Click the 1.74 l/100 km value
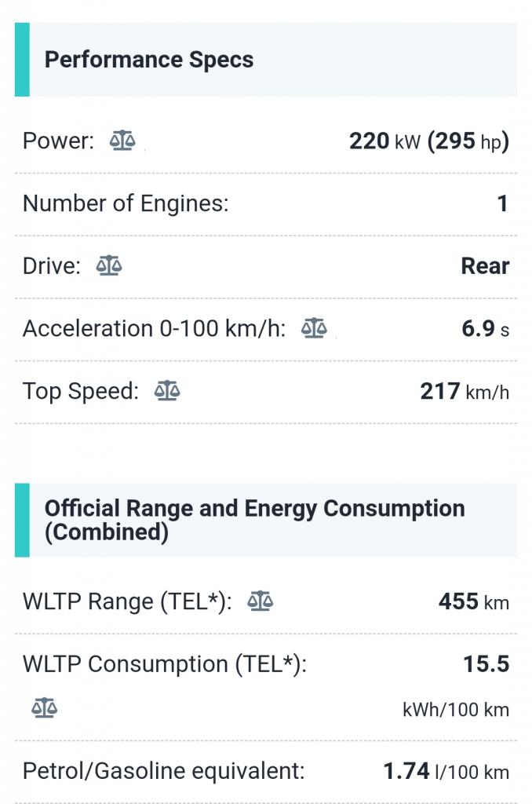The width and height of the screenshot is (532, 804). [446, 771]
